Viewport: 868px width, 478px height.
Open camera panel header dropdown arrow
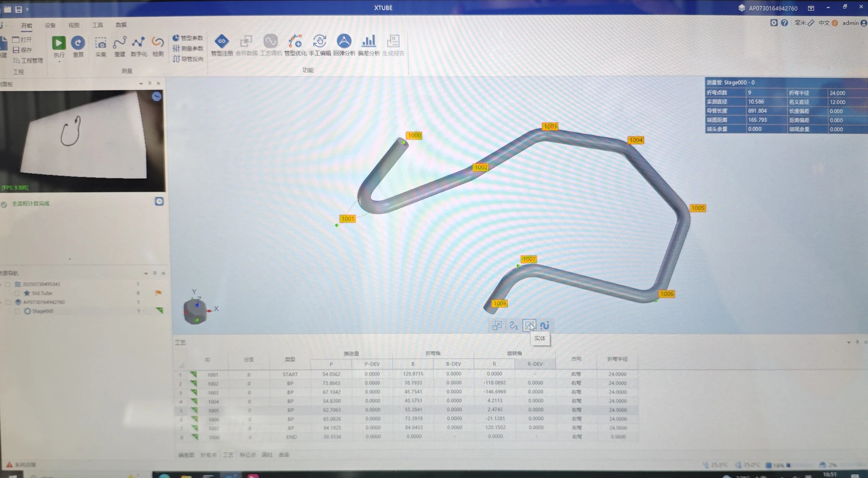[141, 84]
